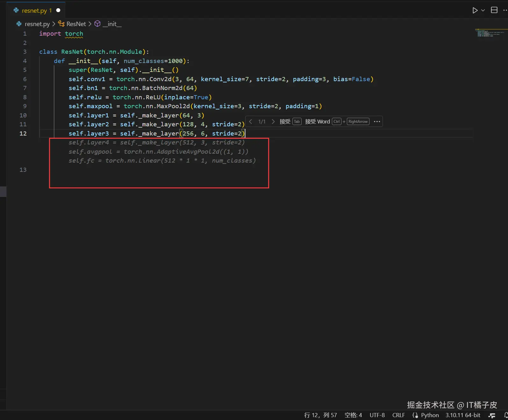Click line number 13 in gutter
The height and width of the screenshot is (420, 508).
tap(23, 170)
